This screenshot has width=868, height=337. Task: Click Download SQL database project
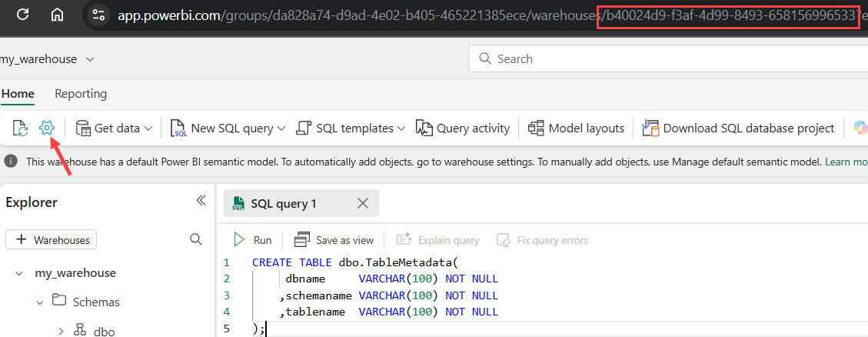738,128
